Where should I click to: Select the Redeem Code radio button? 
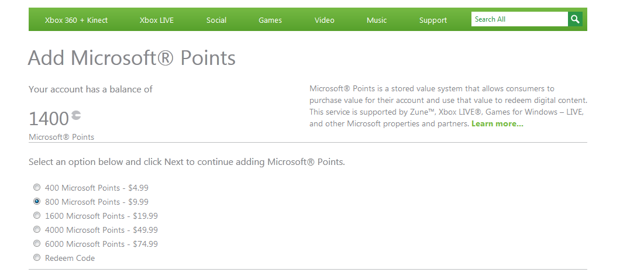pyautogui.click(x=37, y=258)
